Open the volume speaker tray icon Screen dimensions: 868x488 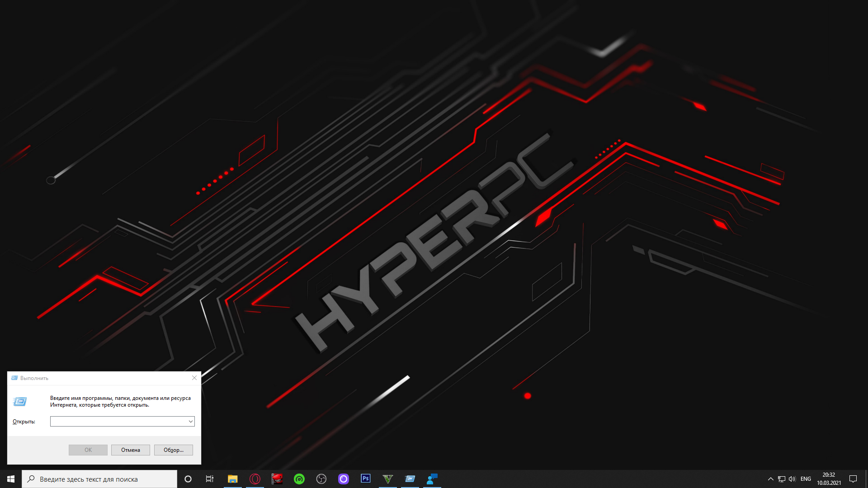pos(792,479)
